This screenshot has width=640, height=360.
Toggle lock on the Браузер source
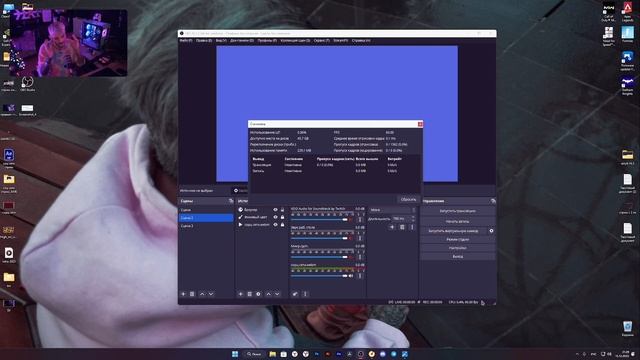point(282,210)
